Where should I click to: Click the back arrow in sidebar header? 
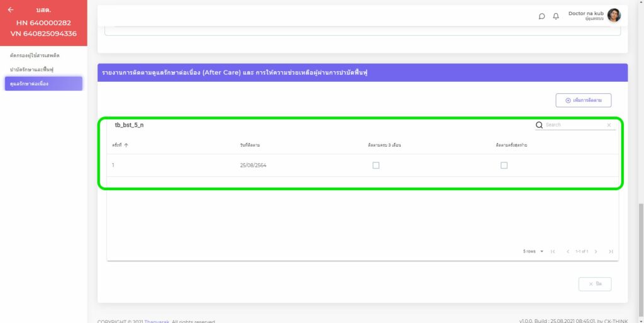pyautogui.click(x=11, y=10)
